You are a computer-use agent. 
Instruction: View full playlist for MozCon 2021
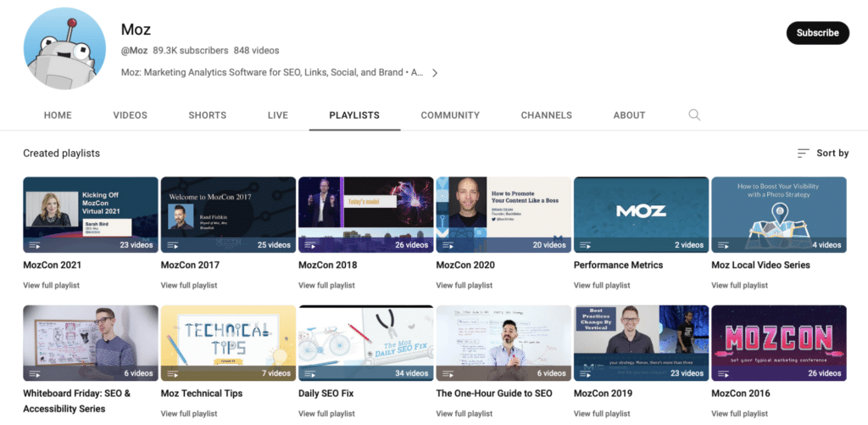tap(52, 285)
